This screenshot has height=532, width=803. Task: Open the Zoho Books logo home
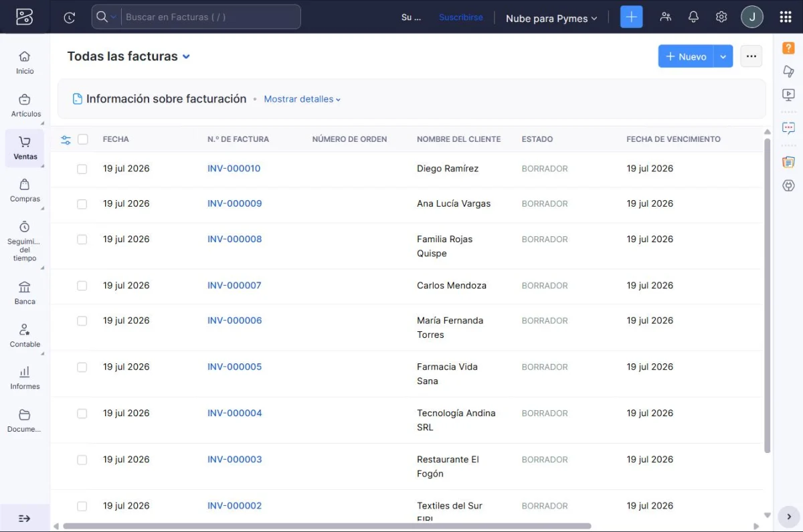click(24, 17)
